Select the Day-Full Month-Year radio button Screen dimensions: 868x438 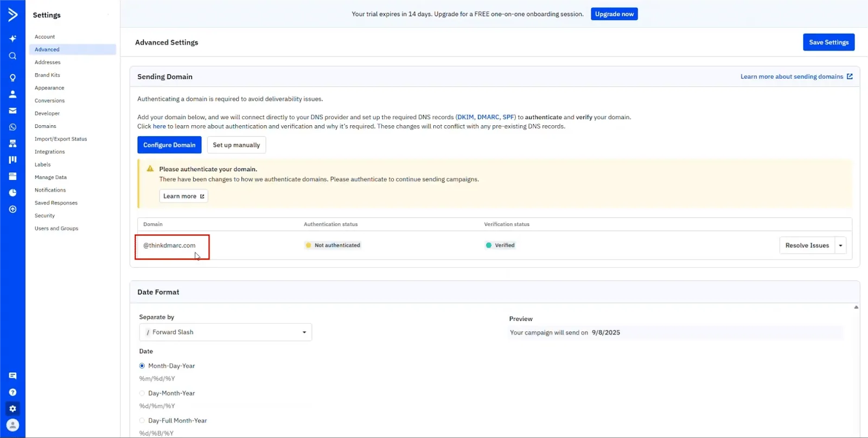click(x=142, y=421)
